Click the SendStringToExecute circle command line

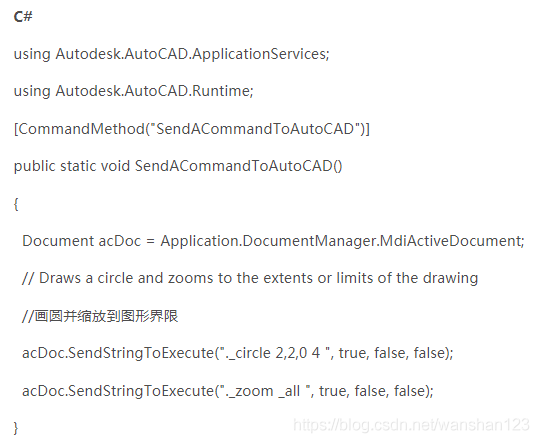(x=238, y=353)
